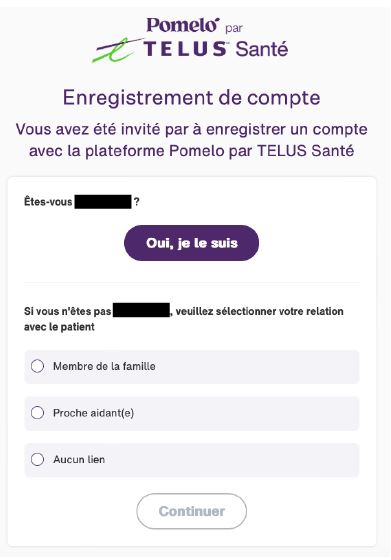This screenshot has width=391, height=560.
Task: Click the Pomelo wordmark logo
Action: [183, 25]
